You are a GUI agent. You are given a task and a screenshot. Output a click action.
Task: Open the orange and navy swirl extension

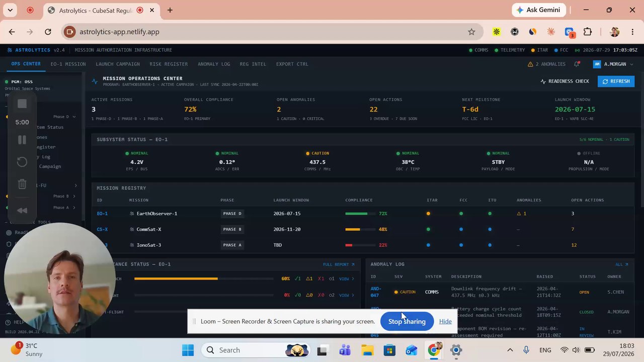[x=533, y=32]
